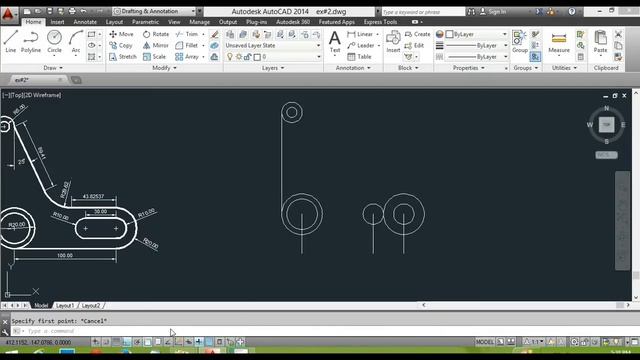
Task: Open the current layer 0 dropdown
Action: click(273, 57)
